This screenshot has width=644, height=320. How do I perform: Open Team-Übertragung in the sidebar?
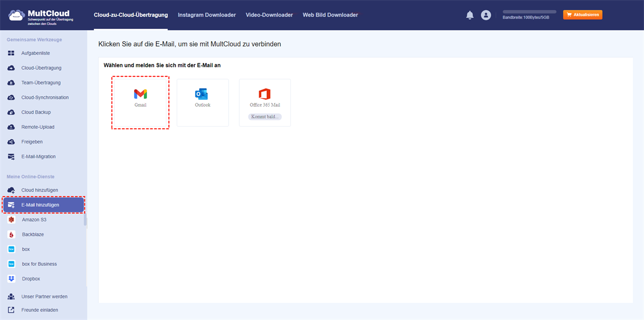pos(41,83)
